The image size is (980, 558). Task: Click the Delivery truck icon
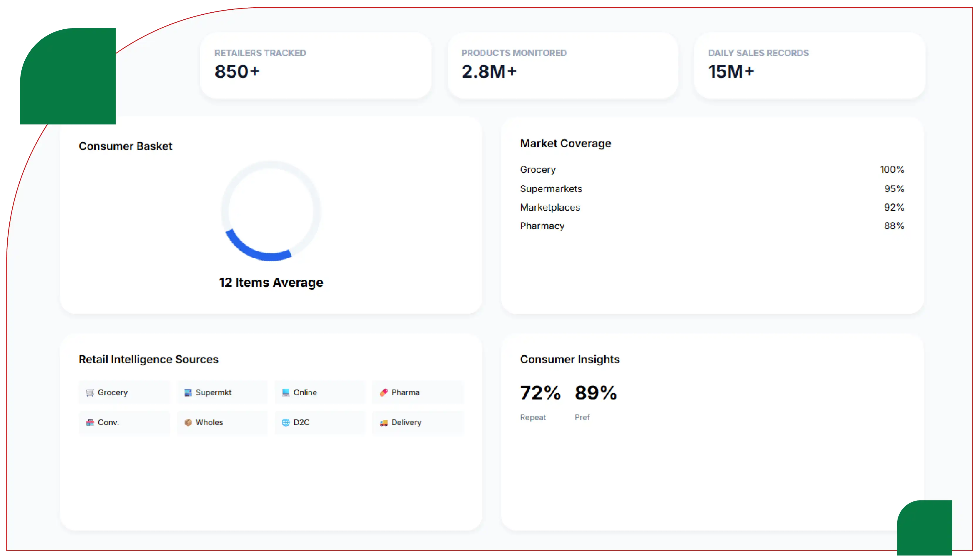coord(383,422)
